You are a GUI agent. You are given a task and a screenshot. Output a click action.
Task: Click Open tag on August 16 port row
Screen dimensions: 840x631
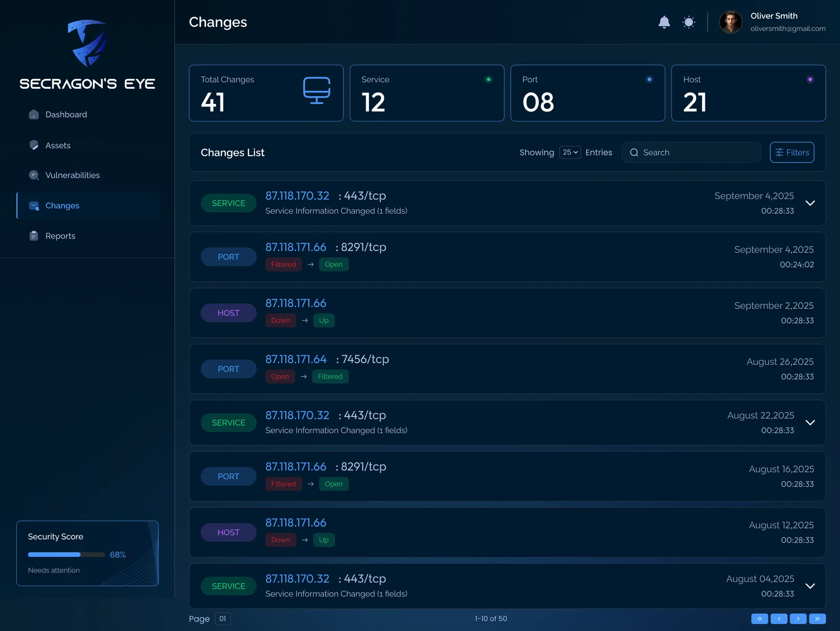point(333,484)
